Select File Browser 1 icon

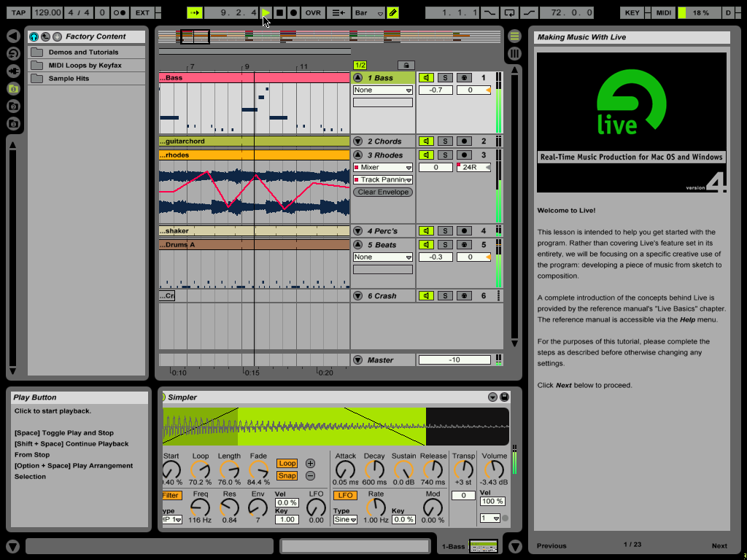pos(13,88)
